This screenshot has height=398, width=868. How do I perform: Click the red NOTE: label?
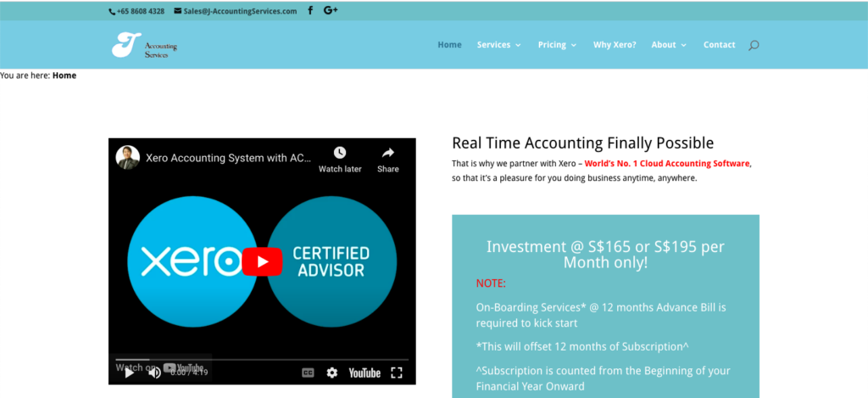(x=491, y=283)
